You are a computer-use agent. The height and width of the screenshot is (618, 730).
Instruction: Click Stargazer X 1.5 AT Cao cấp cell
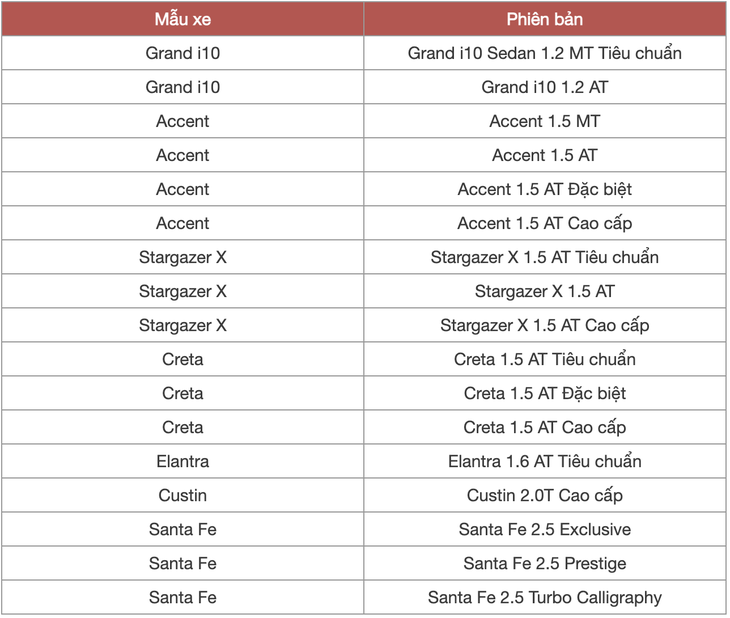(x=545, y=325)
